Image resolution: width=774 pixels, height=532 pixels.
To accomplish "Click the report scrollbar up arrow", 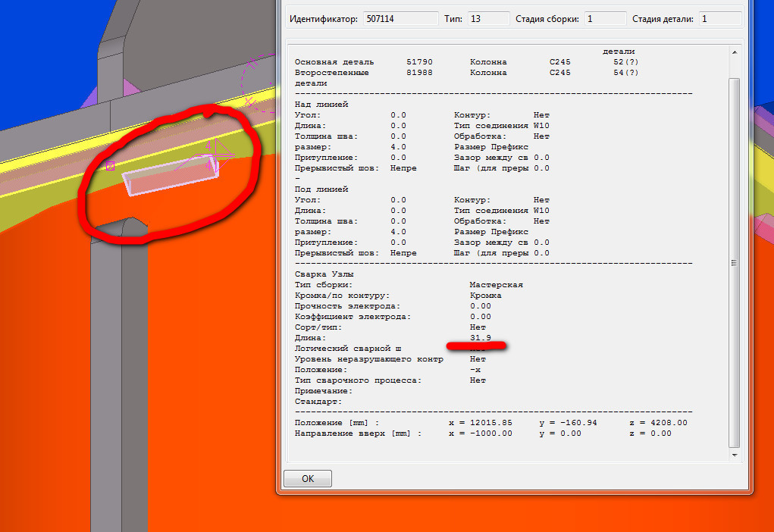I will 733,52.
